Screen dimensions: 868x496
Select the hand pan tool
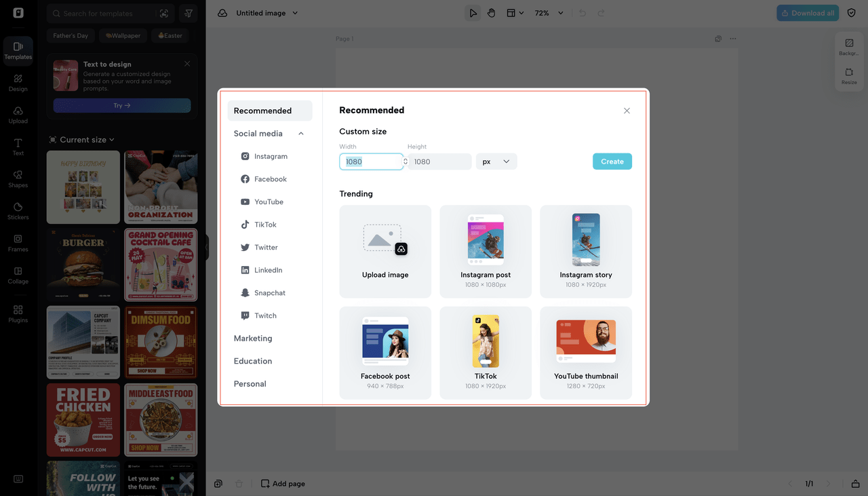click(x=492, y=13)
